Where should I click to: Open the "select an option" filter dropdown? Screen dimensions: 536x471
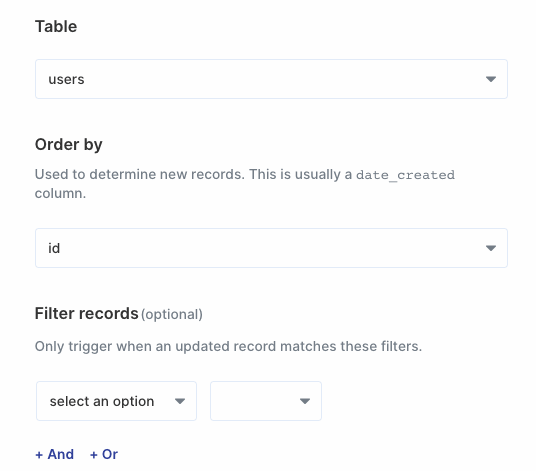pyautogui.click(x=116, y=401)
